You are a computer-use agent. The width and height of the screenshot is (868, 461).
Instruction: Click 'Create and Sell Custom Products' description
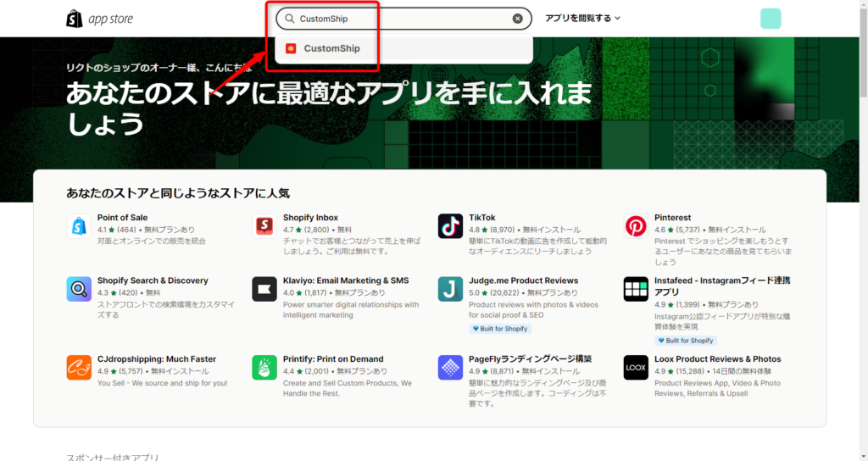[347, 388]
